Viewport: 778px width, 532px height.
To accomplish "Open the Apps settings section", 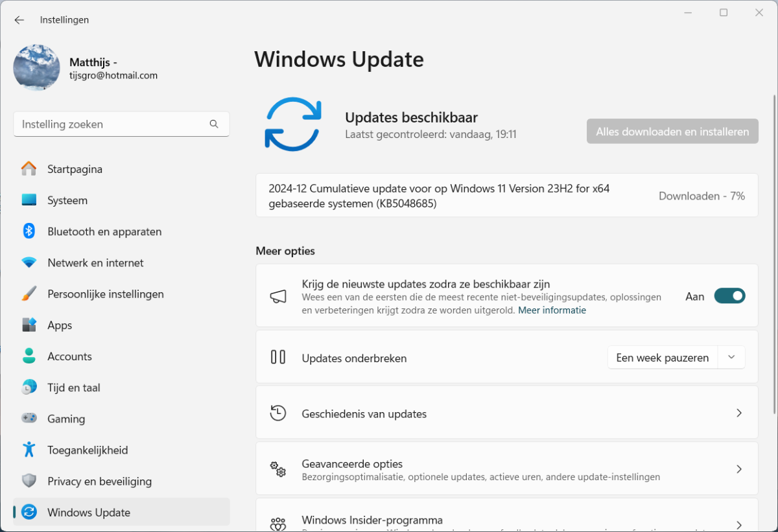I will 60,325.
